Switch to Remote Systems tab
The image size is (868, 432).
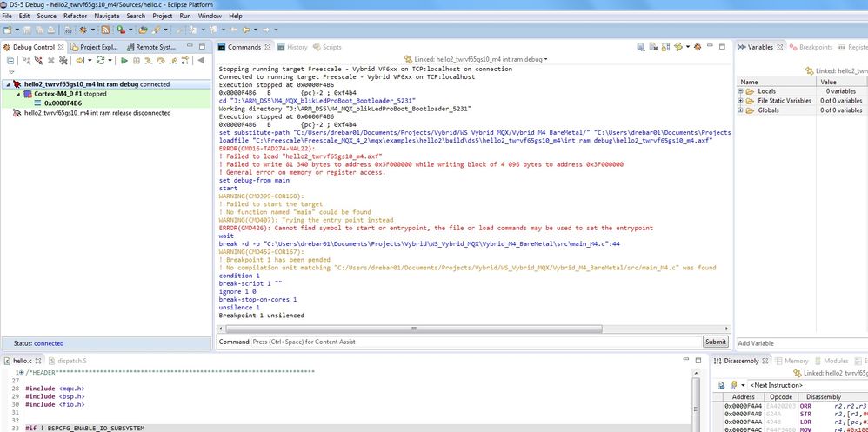(151, 47)
